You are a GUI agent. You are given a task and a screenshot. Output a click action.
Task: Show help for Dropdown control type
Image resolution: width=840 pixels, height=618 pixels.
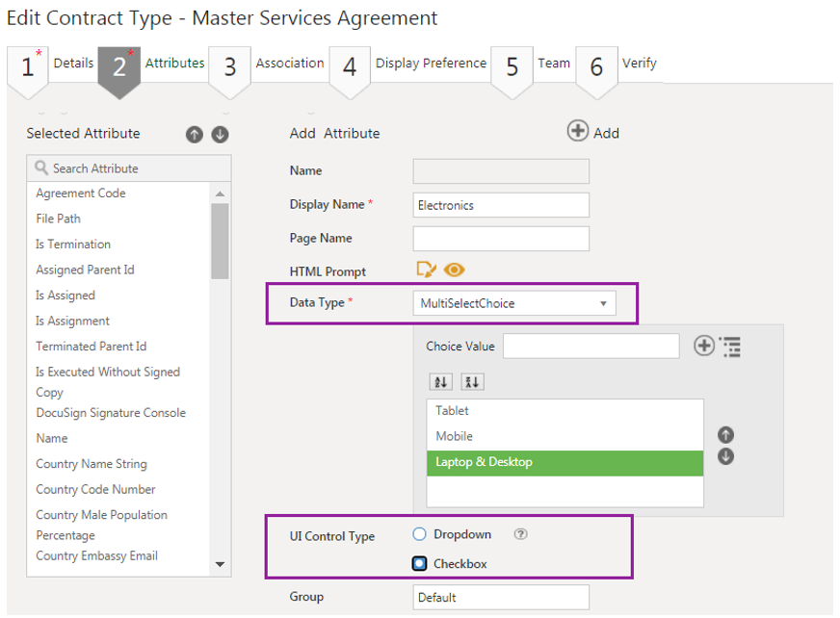[520, 535]
